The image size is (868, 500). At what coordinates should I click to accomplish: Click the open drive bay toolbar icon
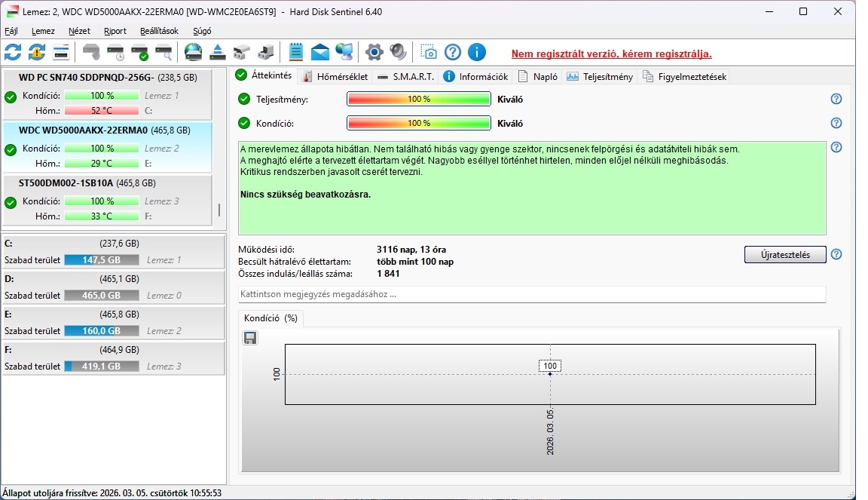click(241, 53)
